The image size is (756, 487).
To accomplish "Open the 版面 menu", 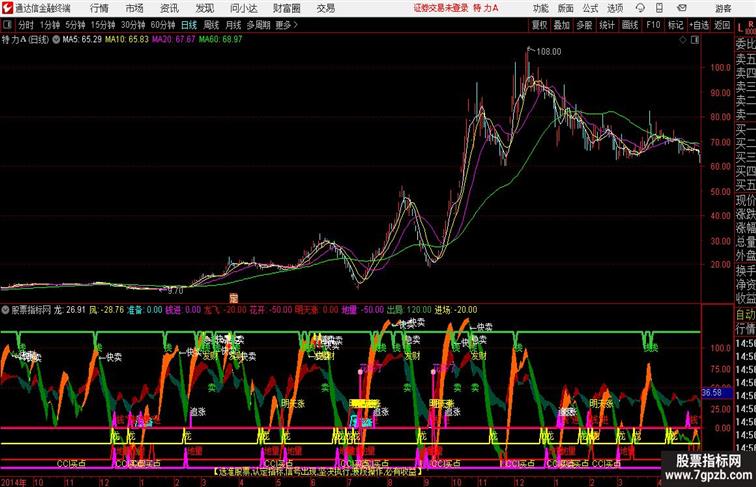I will pyautogui.click(x=566, y=8).
